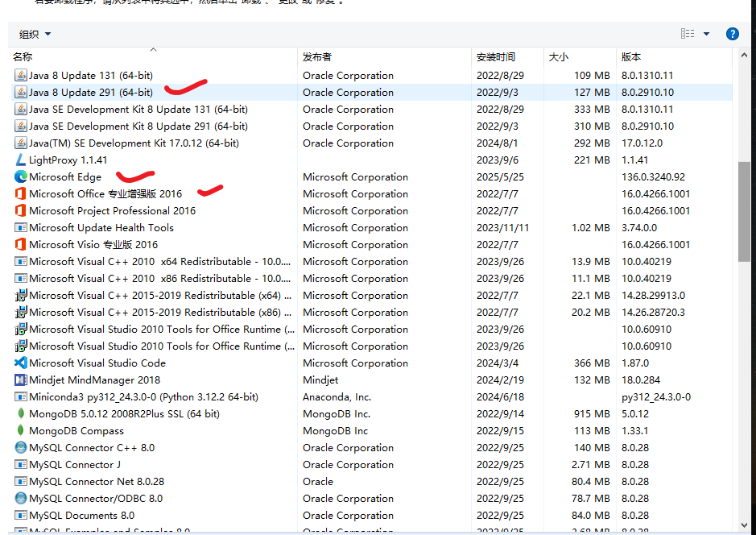Screen dimensions: 756x535
Task: Click Visual C++ 2015-2019 Redistributable (x86) icon
Action: [20, 312]
